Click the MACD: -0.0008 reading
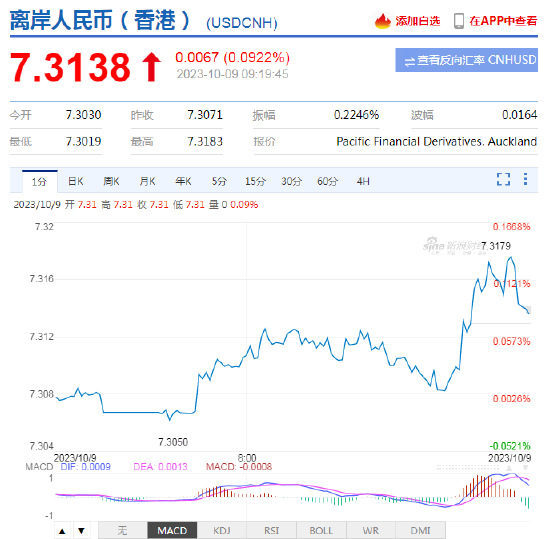 click(239, 467)
